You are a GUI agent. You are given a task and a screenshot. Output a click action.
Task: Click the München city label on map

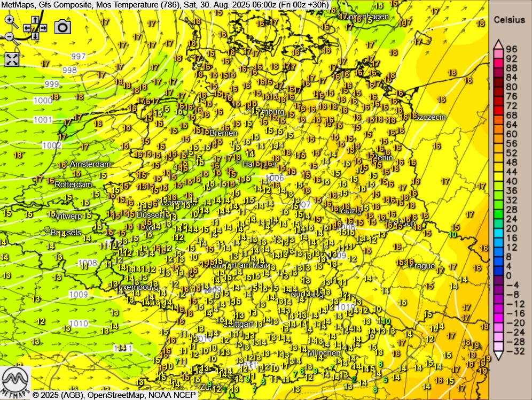[324, 353]
